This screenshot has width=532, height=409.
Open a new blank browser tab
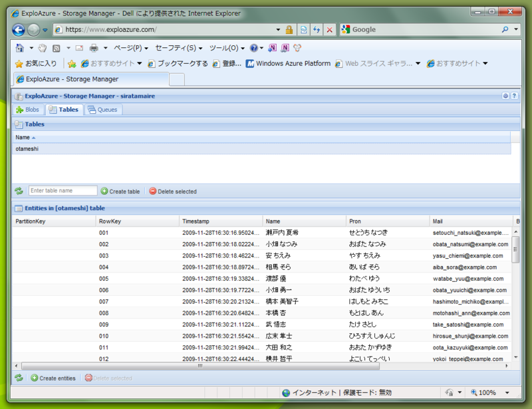tap(177, 79)
